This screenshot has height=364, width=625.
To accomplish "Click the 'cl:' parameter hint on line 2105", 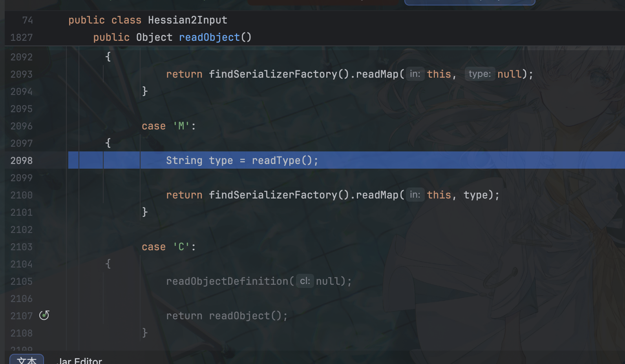I will point(305,281).
